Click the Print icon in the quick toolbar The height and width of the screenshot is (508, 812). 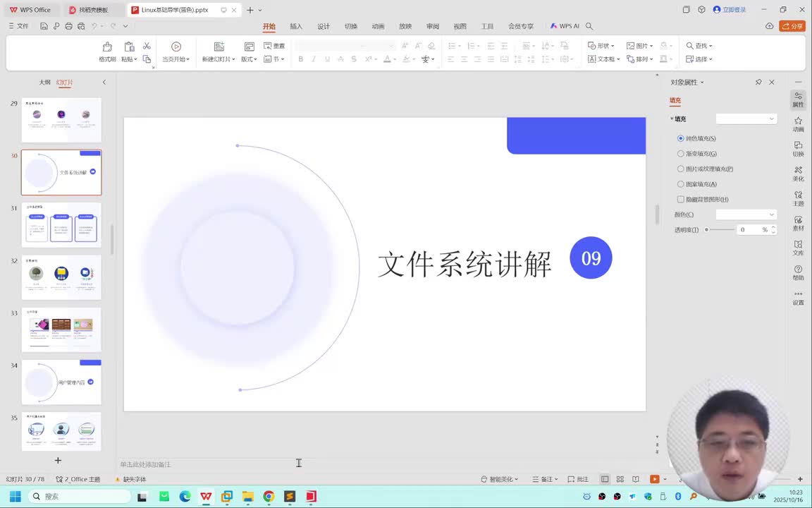coord(69,26)
